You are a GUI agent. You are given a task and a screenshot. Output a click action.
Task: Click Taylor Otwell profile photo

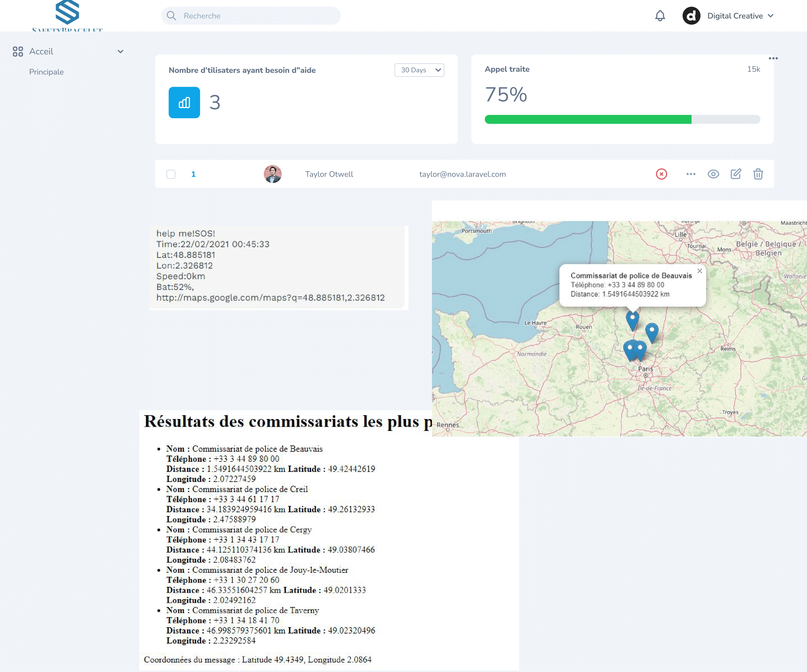pyautogui.click(x=272, y=174)
